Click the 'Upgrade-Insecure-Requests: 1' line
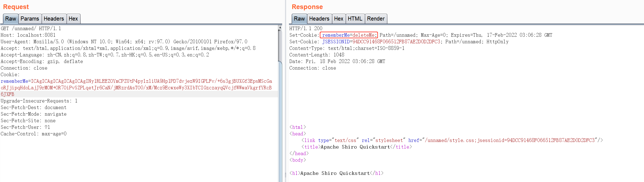The height and width of the screenshot is (182, 644). point(39,101)
